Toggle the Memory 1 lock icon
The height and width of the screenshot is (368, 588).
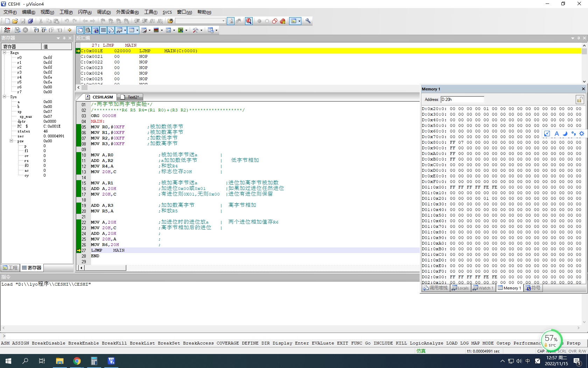tap(580, 100)
